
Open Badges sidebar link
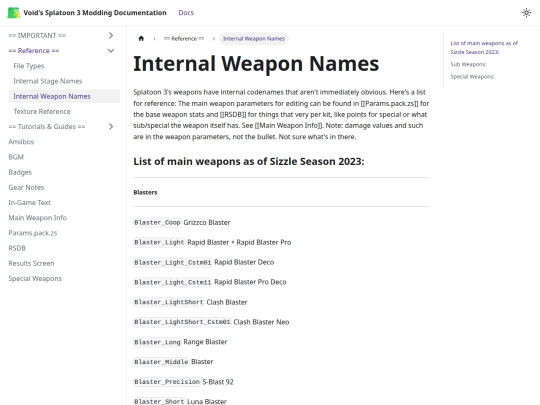coord(20,172)
